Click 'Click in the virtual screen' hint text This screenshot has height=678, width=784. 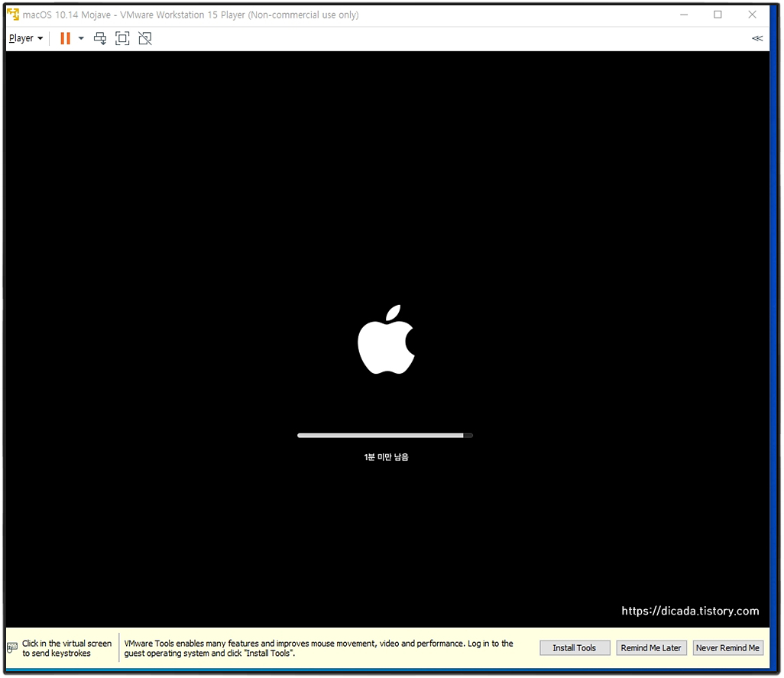(66, 648)
